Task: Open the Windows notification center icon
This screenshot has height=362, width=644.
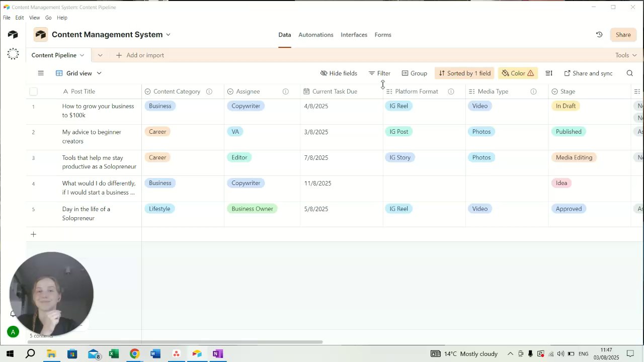Action: tap(630, 354)
